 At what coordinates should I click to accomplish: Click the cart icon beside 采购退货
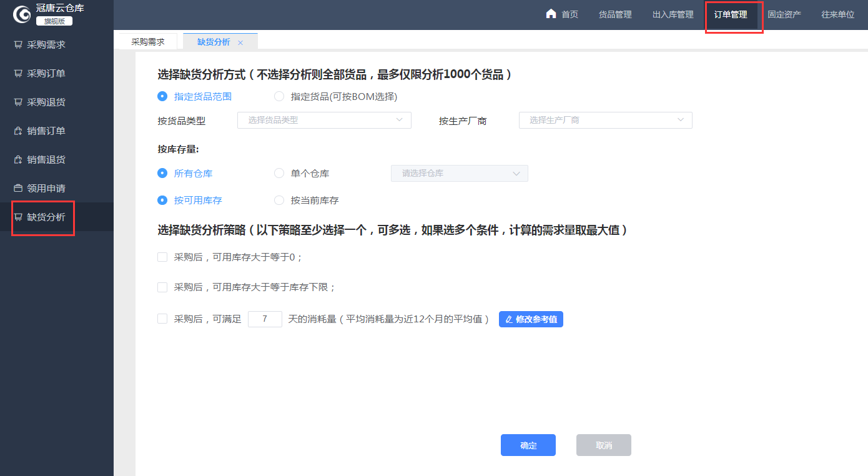(18, 102)
